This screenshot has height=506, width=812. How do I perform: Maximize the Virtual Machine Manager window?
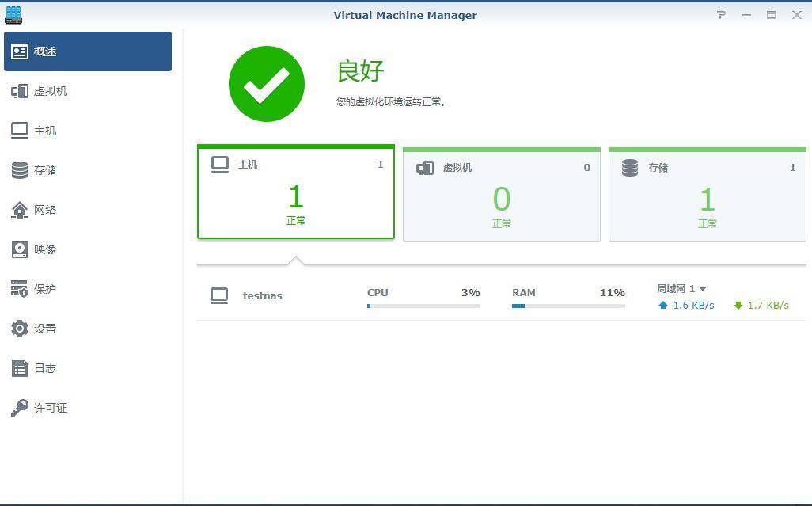click(772, 15)
